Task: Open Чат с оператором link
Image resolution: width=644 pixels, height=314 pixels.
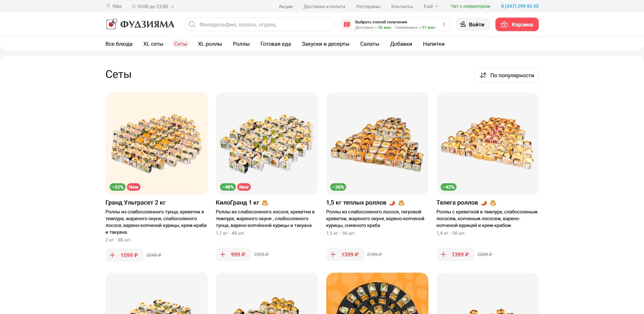Action: click(x=470, y=6)
